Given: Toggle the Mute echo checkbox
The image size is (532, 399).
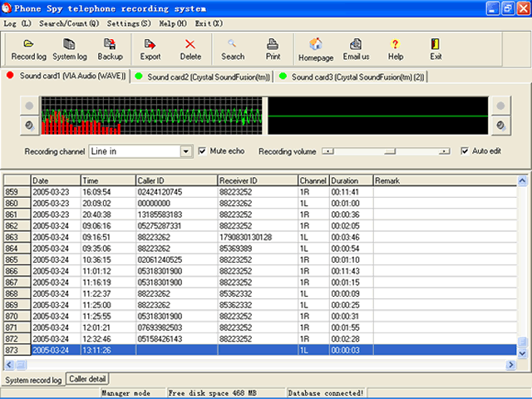Looking at the screenshot, I should click(x=202, y=151).
